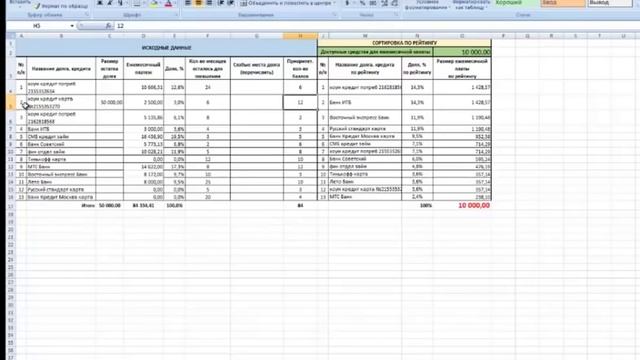Select СМБ кредит займ in the left table
This screenshot has width=640, height=360.
(61, 136)
